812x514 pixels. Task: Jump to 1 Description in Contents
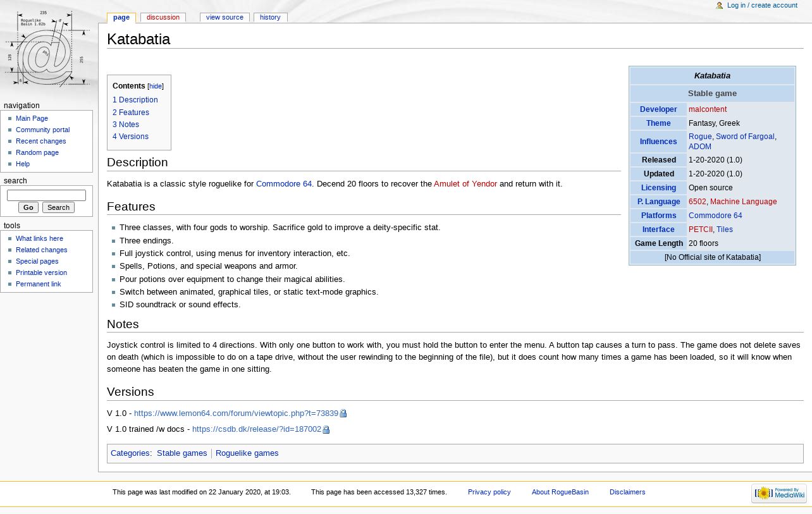click(x=135, y=100)
